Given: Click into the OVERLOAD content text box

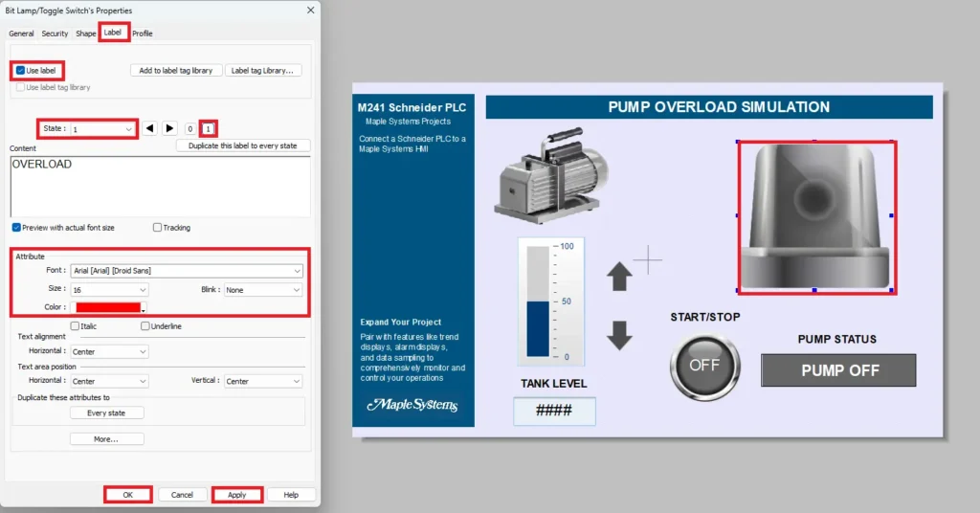Looking at the screenshot, I should [x=160, y=187].
